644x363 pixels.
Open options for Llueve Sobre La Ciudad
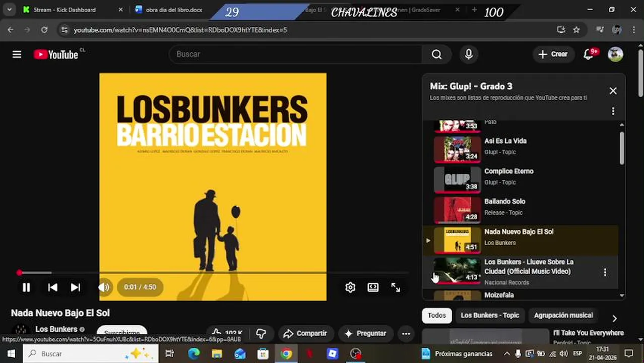605,272
